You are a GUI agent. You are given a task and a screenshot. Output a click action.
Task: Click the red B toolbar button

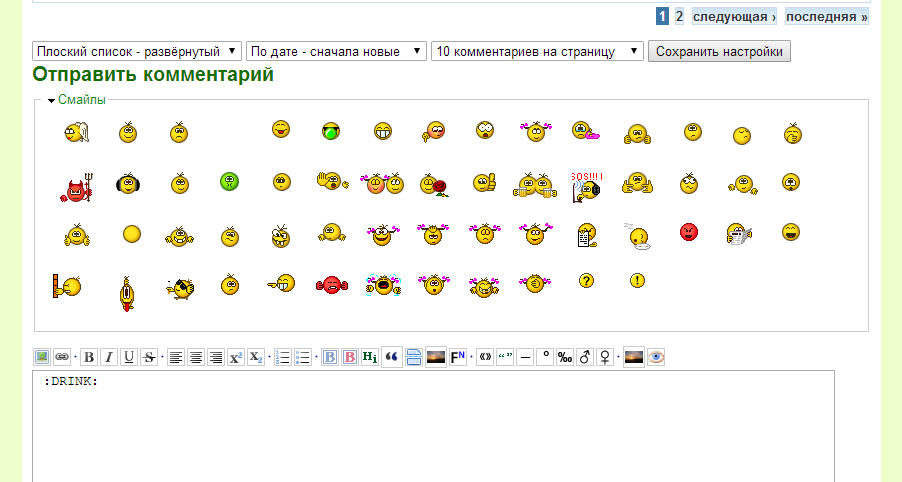tap(350, 357)
